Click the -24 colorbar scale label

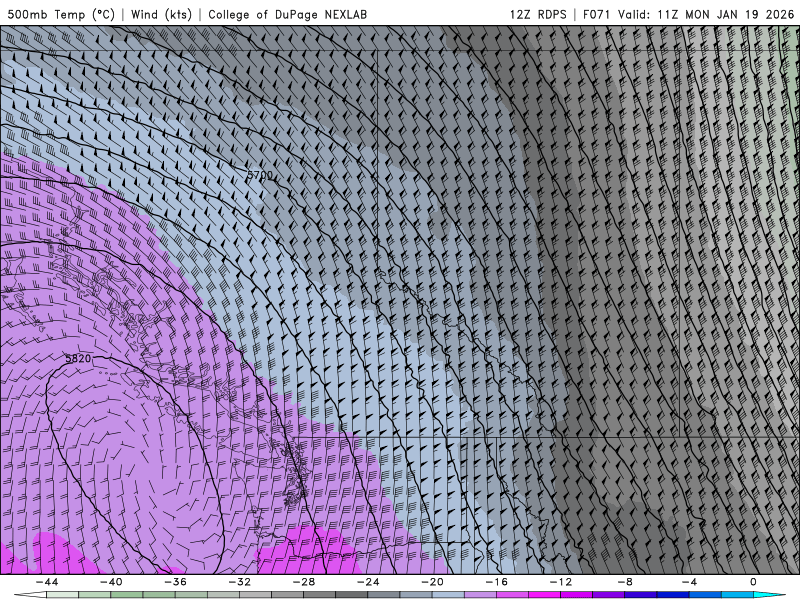point(368,582)
